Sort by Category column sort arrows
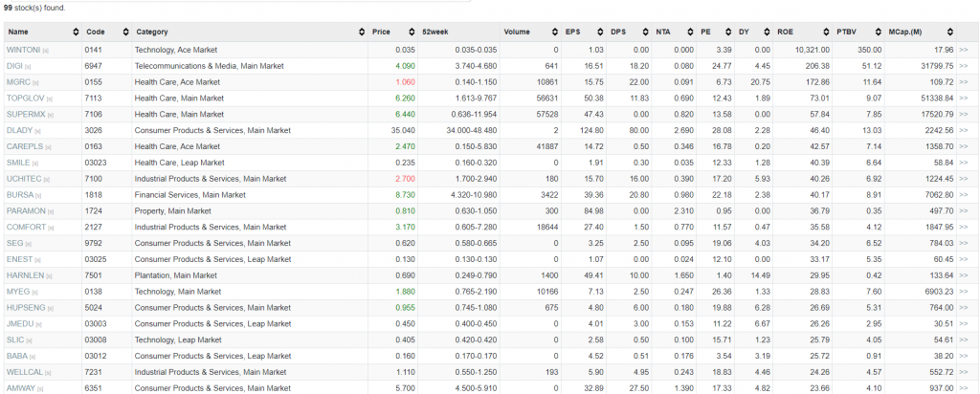 pyautogui.click(x=362, y=32)
